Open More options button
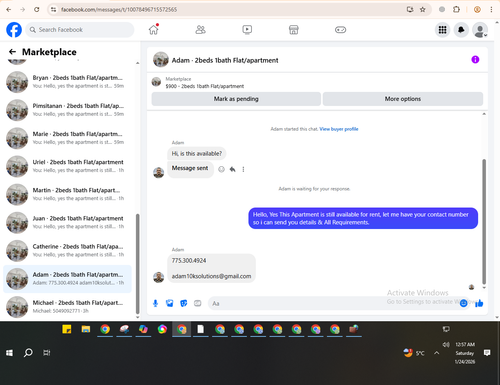Screen dimensions: 500x385 403,99
